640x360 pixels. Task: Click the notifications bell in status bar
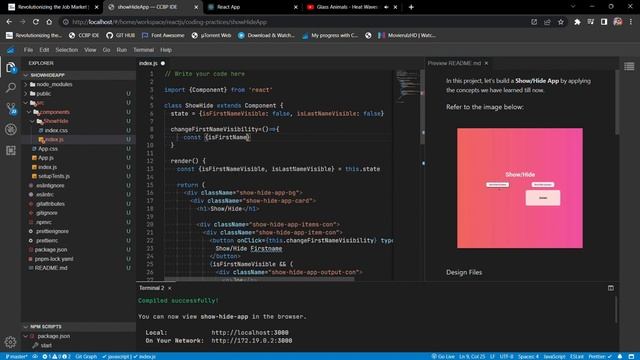(x=620, y=356)
